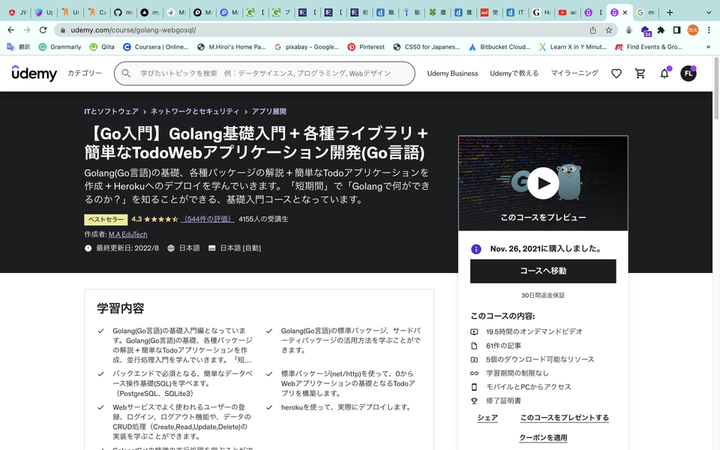Click the ベストセラー badge
Image resolution: width=720 pixels, height=450 pixels.
click(x=106, y=219)
